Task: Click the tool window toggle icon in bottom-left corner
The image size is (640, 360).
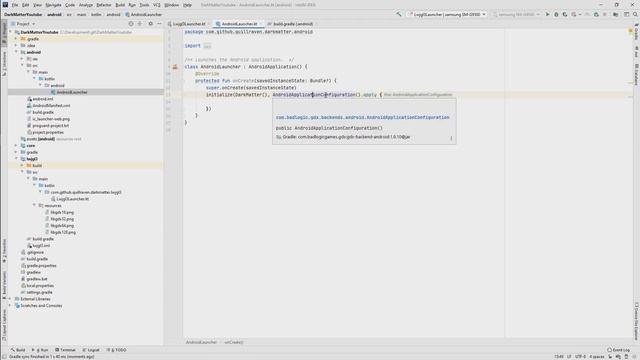Action: [4, 357]
